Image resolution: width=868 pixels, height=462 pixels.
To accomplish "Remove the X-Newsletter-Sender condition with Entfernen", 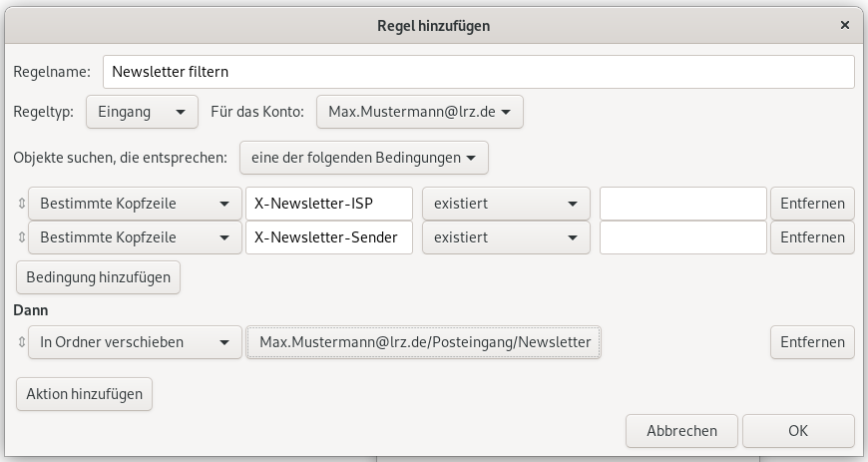I will click(812, 237).
